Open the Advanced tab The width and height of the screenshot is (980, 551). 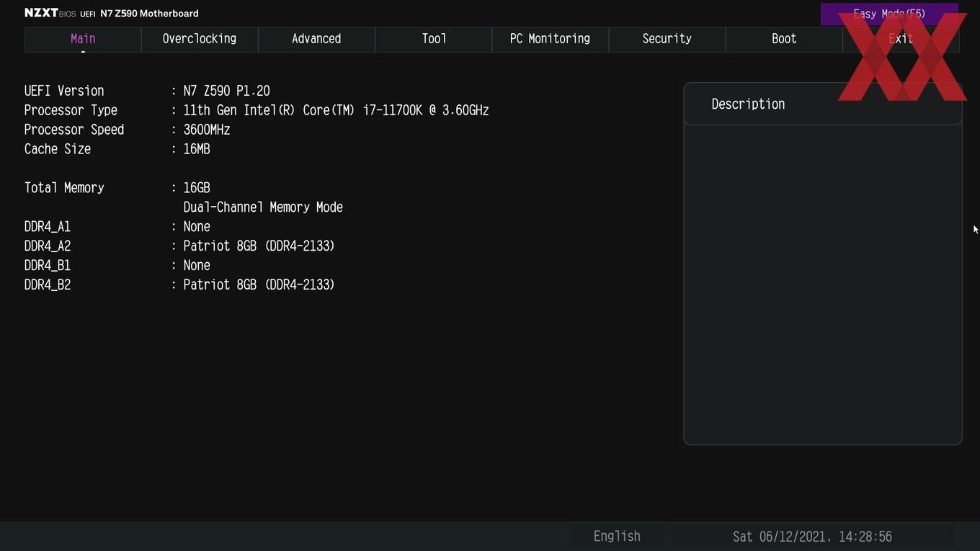pos(316,39)
